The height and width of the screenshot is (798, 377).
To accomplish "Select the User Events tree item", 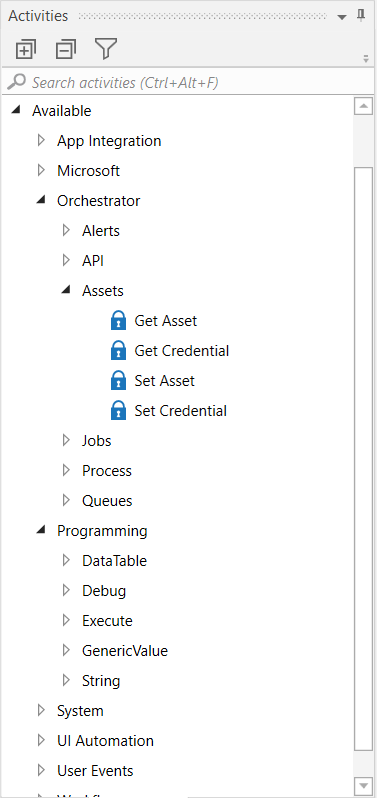I will point(95,771).
